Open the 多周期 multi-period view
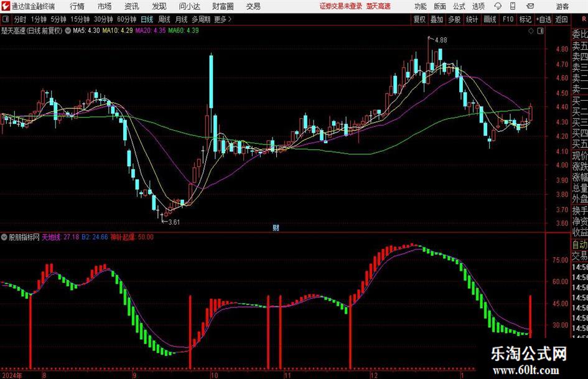This screenshot has width=588, height=379. point(201,19)
